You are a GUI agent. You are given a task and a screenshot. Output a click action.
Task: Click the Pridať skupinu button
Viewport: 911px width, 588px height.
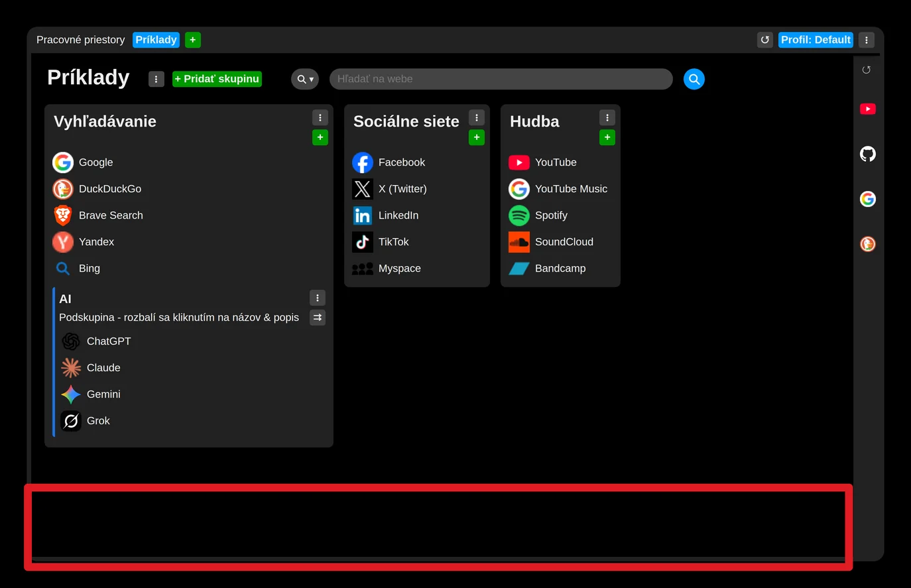[217, 79]
